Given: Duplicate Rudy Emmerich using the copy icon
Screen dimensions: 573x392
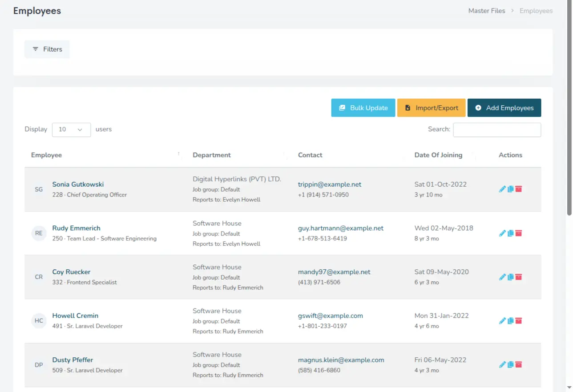Looking at the screenshot, I should (511, 233).
